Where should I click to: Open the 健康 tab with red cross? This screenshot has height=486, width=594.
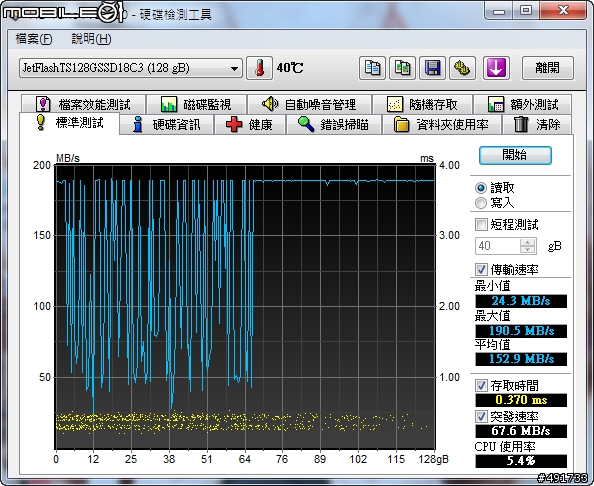[250, 125]
